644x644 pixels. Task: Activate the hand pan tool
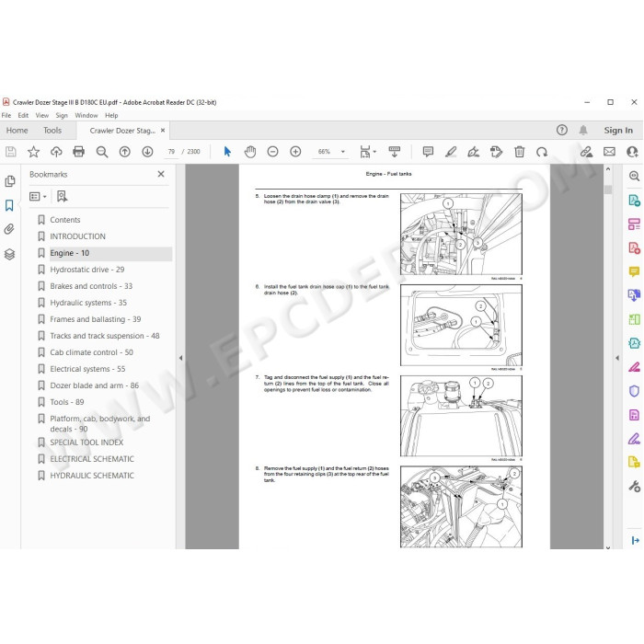click(x=250, y=152)
